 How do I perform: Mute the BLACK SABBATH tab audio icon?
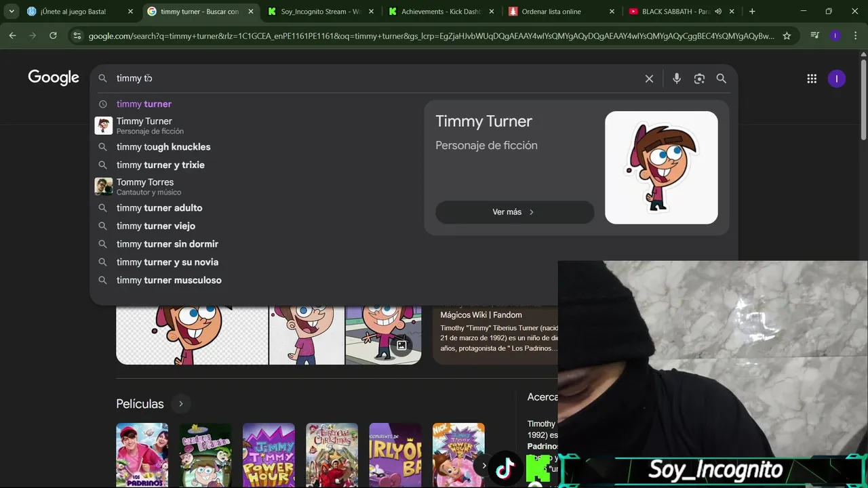tap(718, 12)
